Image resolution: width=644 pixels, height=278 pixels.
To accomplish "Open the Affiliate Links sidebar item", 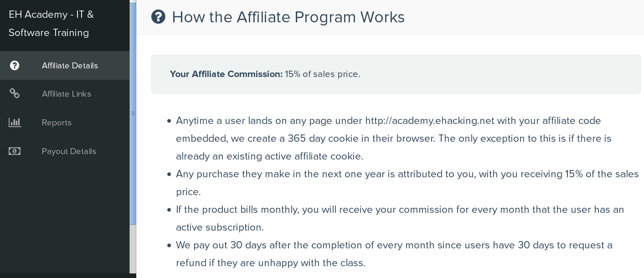I will (x=65, y=94).
